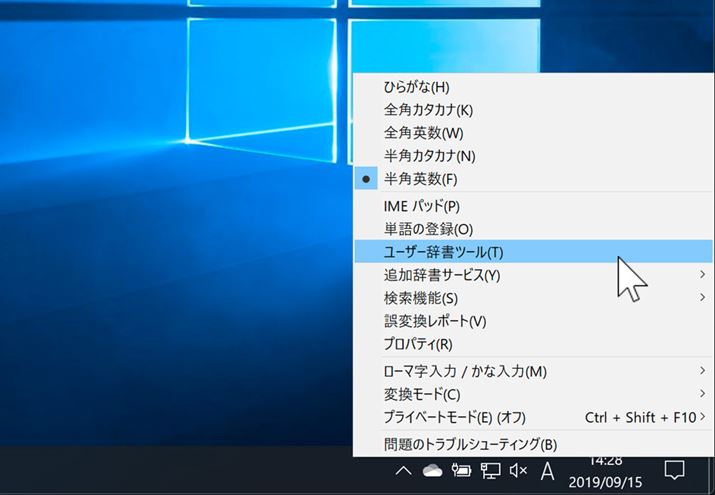The height and width of the screenshot is (495, 715).
Task: Open the OneDrive cloud tray icon
Action: click(x=432, y=471)
